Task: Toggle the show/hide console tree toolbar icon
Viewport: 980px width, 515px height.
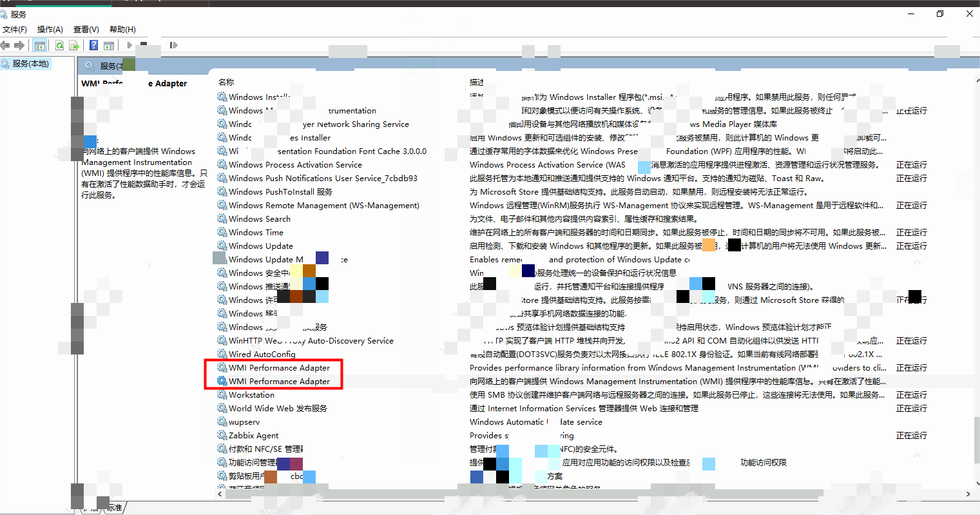Action: point(40,45)
